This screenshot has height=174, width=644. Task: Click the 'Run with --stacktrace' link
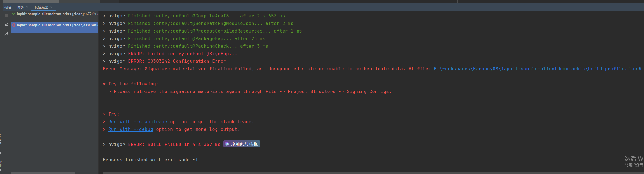click(x=137, y=122)
